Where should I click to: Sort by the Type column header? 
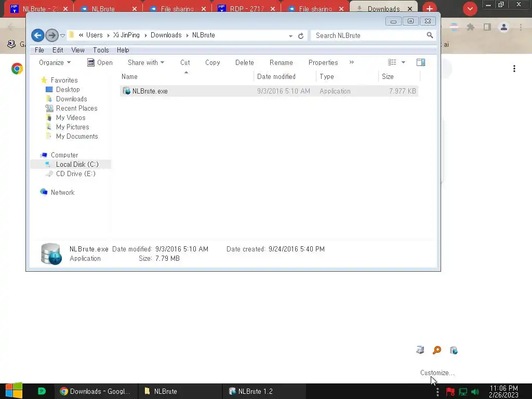tap(347, 76)
